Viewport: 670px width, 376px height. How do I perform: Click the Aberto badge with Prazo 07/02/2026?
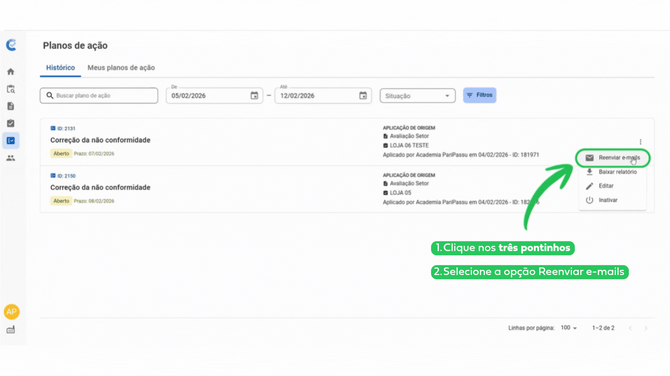pos(61,153)
